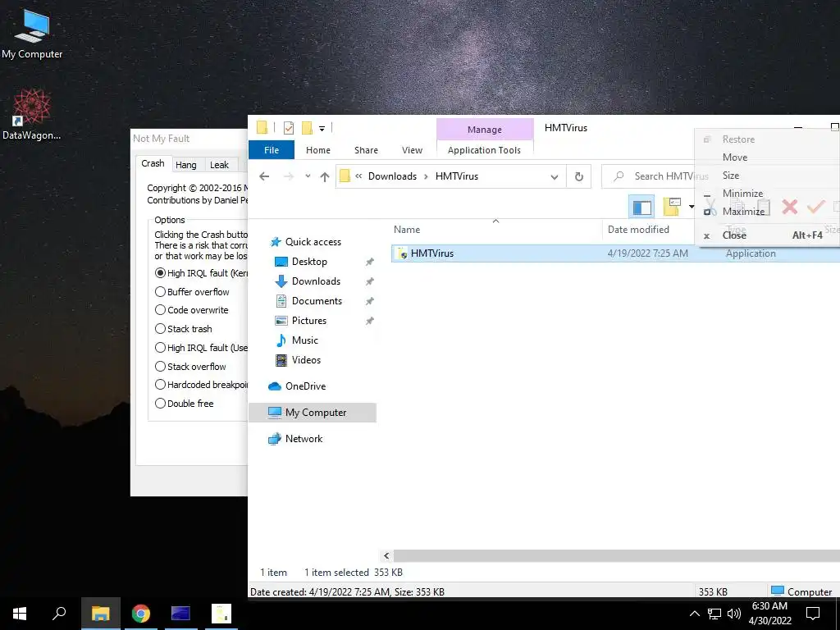The width and height of the screenshot is (840, 630).
Task: Go up one folder level arrow
Action: pos(325,176)
